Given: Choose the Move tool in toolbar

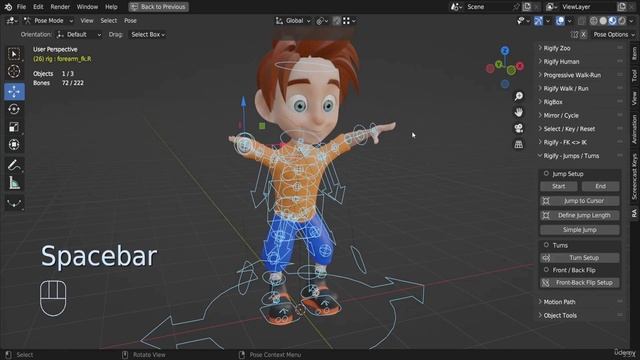Looking at the screenshot, I should click(14, 92).
